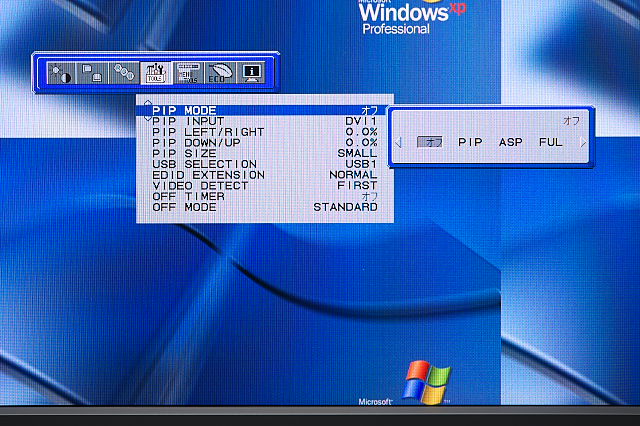Select the PIP INPUT menu row
Screen dimensions: 640x426
pyautogui.click(x=264, y=120)
